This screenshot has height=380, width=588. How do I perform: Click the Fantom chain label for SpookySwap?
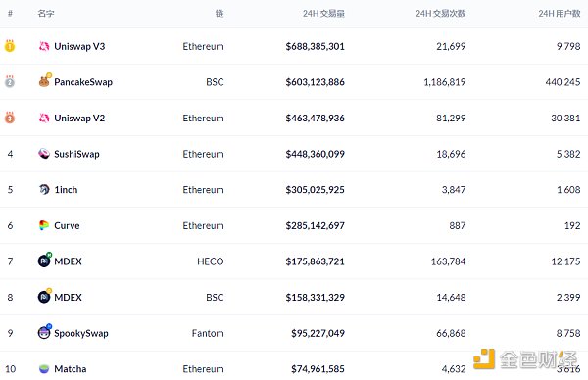pos(208,333)
